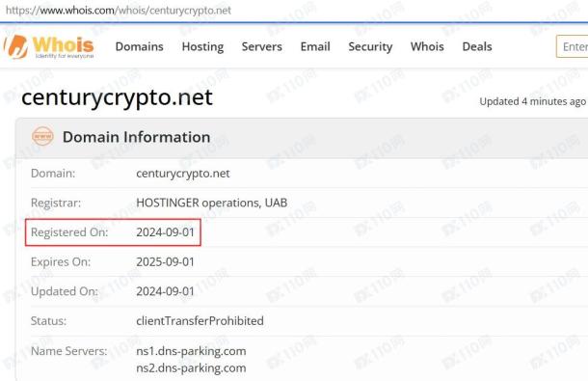Open the Deals menu item

click(477, 46)
